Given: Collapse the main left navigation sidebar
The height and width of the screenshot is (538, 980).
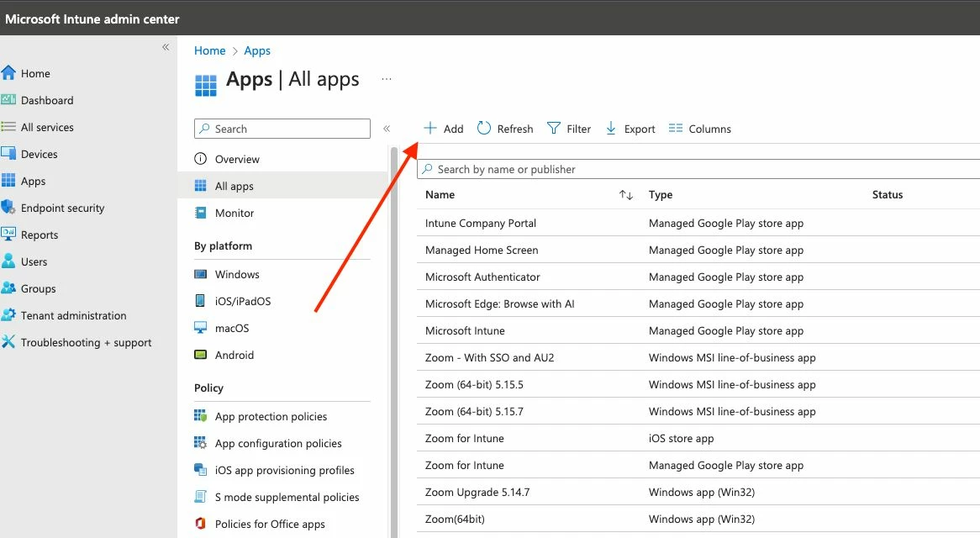Looking at the screenshot, I should click(x=166, y=47).
